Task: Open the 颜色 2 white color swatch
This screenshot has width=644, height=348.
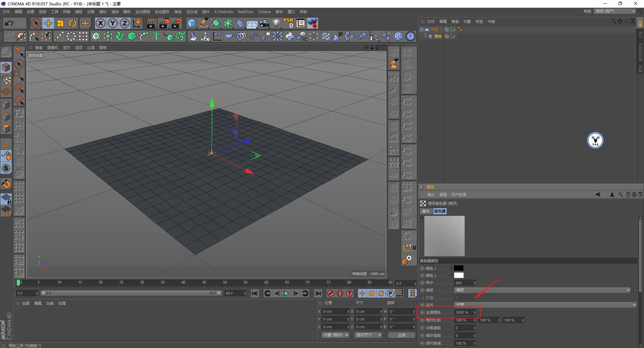Action: pyautogui.click(x=459, y=275)
